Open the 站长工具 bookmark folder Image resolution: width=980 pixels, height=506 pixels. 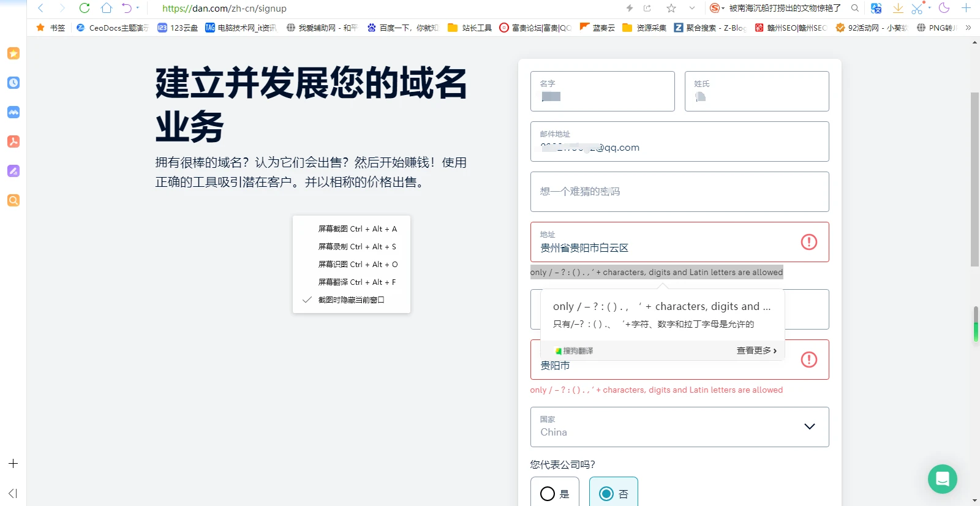(470, 28)
